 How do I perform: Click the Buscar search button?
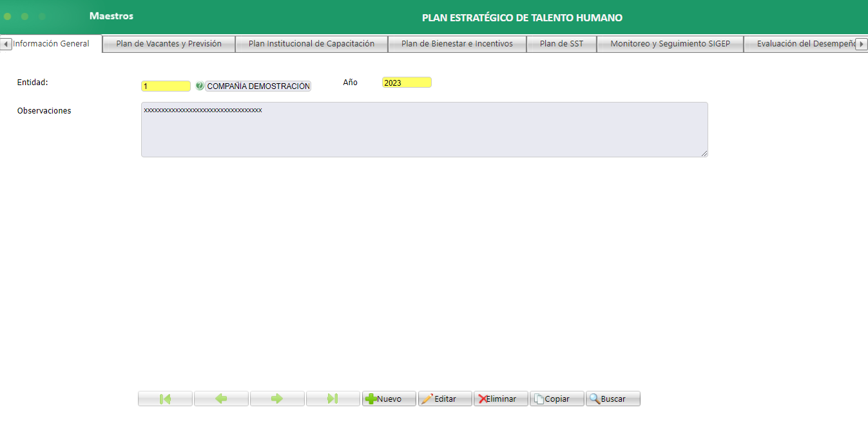pos(613,399)
